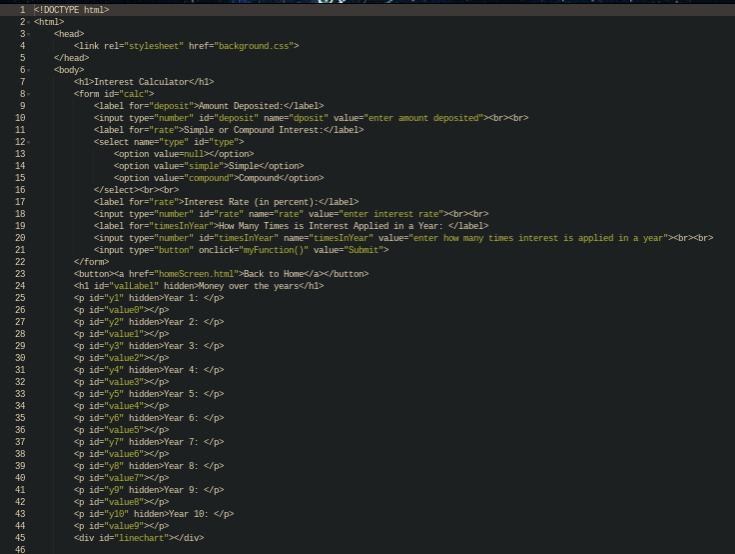Image resolution: width=735 pixels, height=554 pixels.
Task: Collapse the body tag fold arrow on line 6
Action: pos(29,70)
